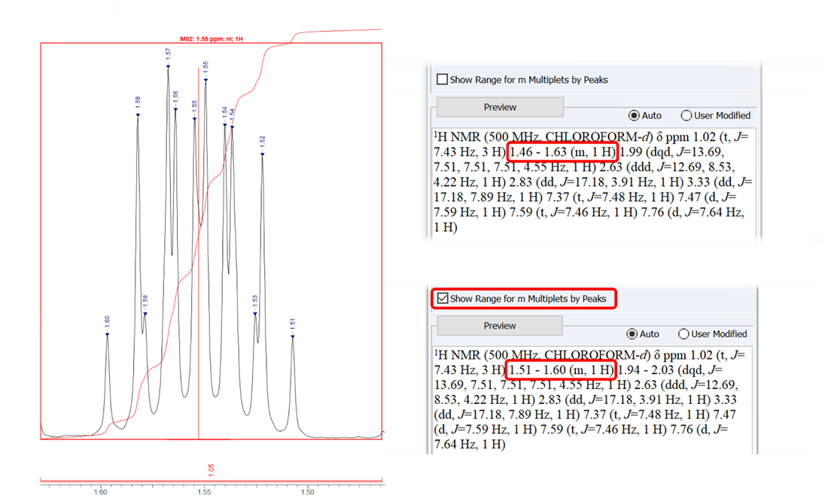Viewport: 822px width, 504px height.
Task: Enable the unchecked Show Range for m Multiplets checkbox
Action: pyautogui.click(x=443, y=80)
